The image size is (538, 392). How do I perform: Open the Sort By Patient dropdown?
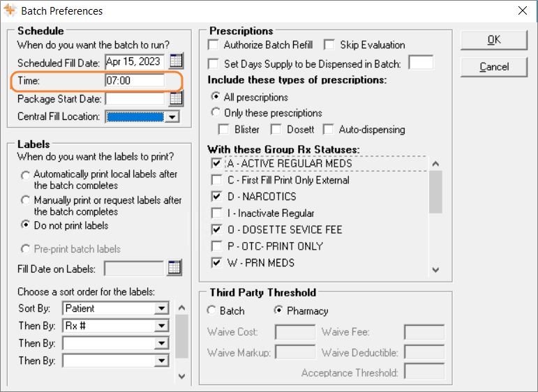click(x=161, y=308)
